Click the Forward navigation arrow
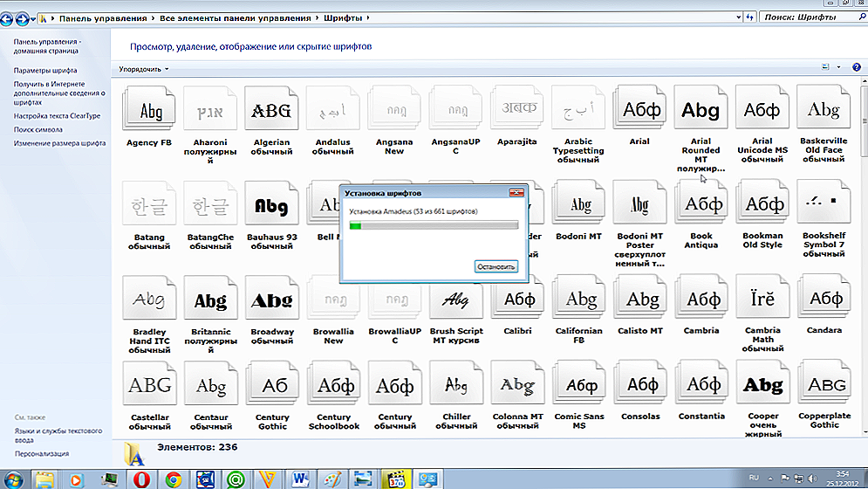Screen dimensions: 868x489 (22, 19)
